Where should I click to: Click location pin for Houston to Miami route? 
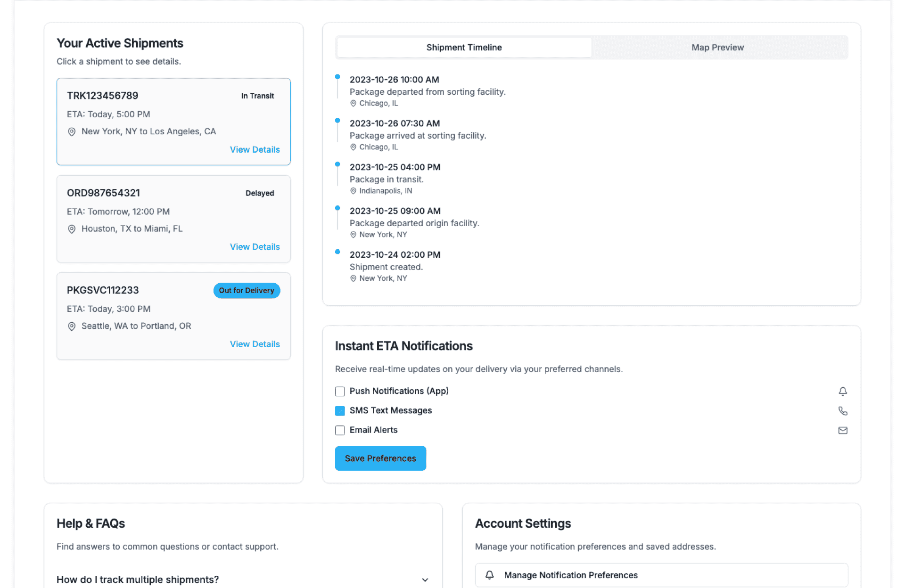pyautogui.click(x=72, y=229)
